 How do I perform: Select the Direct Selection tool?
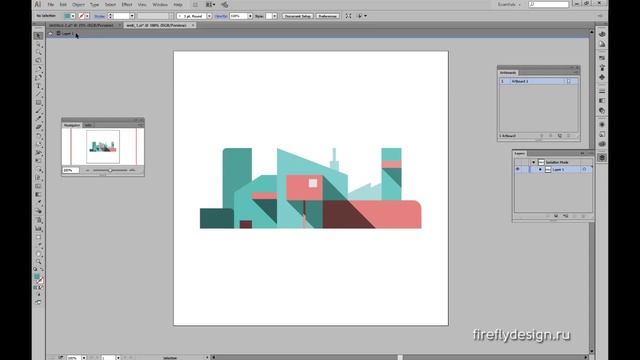tap(38, 44)
